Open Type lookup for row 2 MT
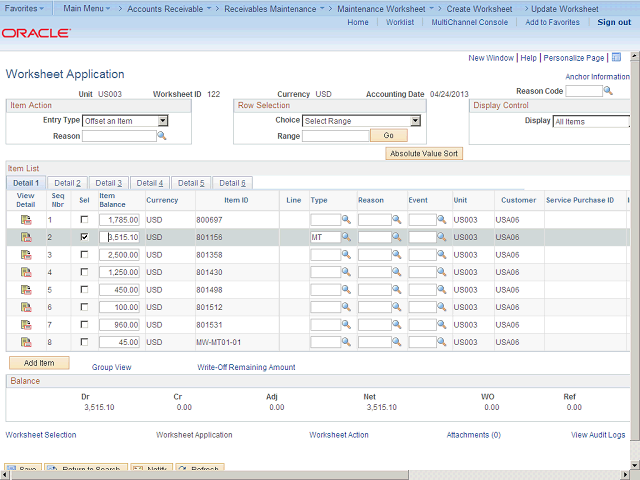This screenshot has height=480, width=640. pyautogui.click(x=346, y=237)
